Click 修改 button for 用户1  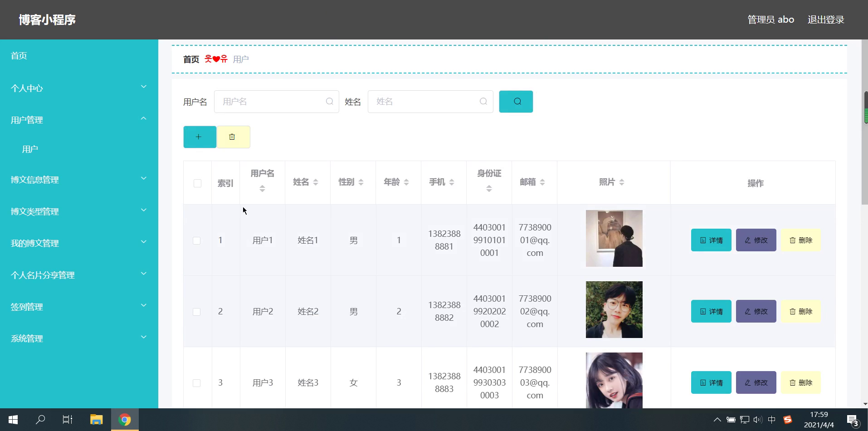756,240
